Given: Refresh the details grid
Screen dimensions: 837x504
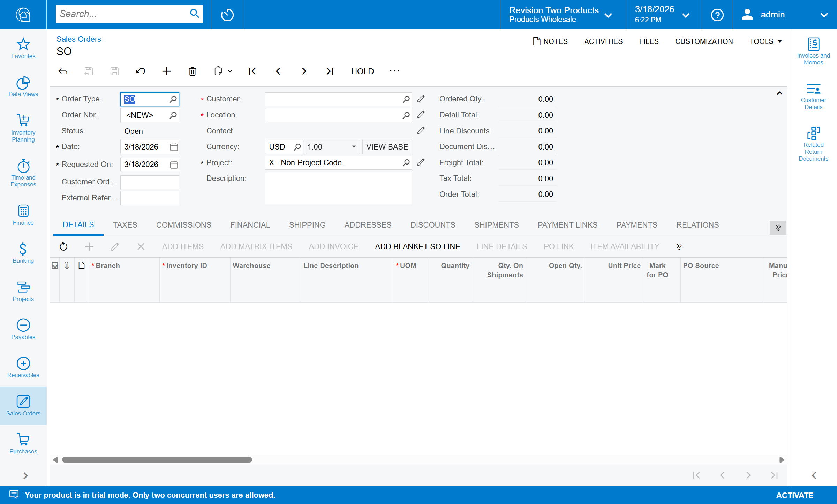Looking at the screenshot, I should [63, 246].
